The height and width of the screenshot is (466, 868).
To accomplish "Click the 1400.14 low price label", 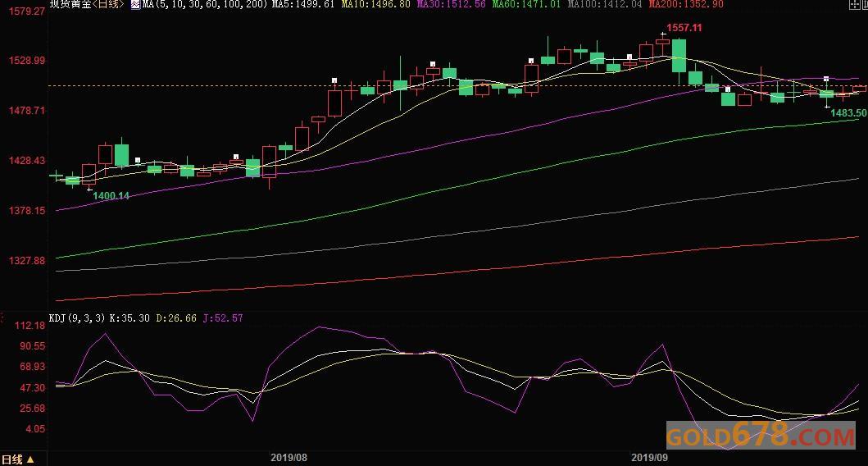I will (x=111, y=195).
